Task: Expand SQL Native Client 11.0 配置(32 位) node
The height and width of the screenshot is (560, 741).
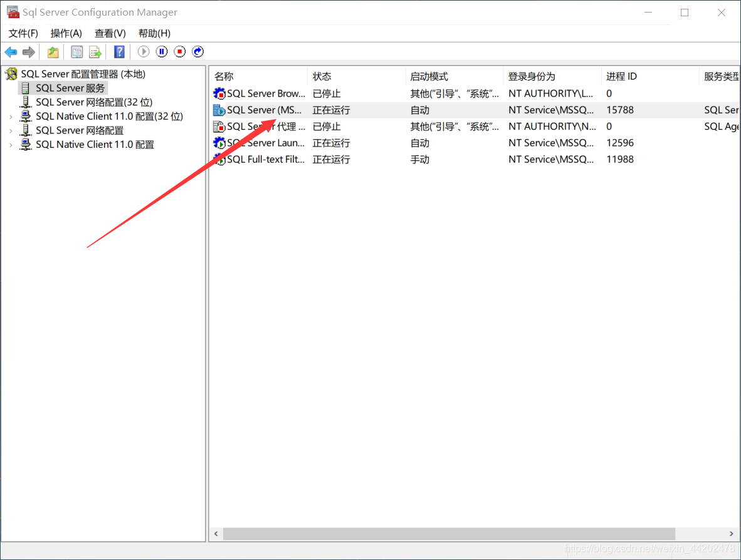Action: [11, 116]
